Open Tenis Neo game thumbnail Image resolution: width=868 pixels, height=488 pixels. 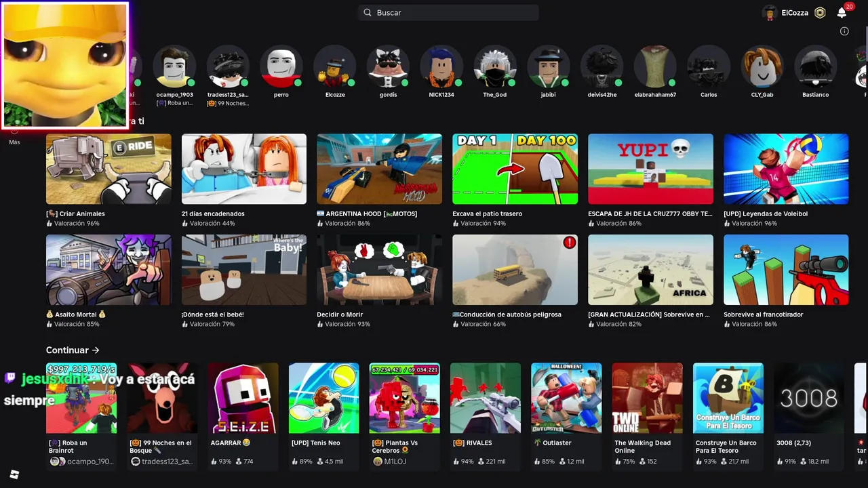(x=324, y=398)
